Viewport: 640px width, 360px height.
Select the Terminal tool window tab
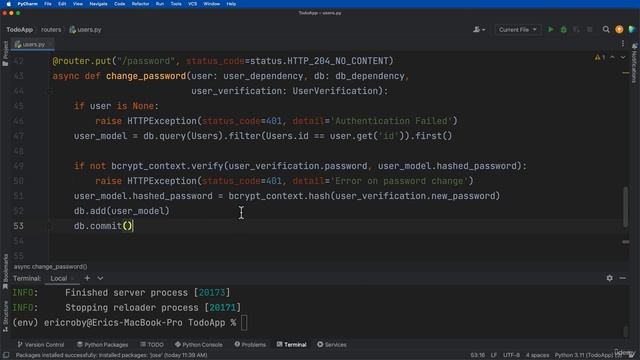click(291, 344)
